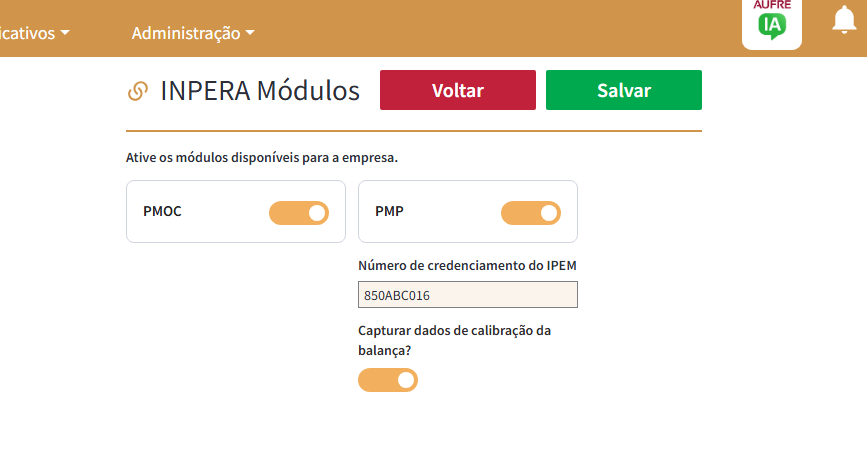Open the partially visible menu ending in 'icativos'
This screenshot has width=867, height=465.
[35, 33]
